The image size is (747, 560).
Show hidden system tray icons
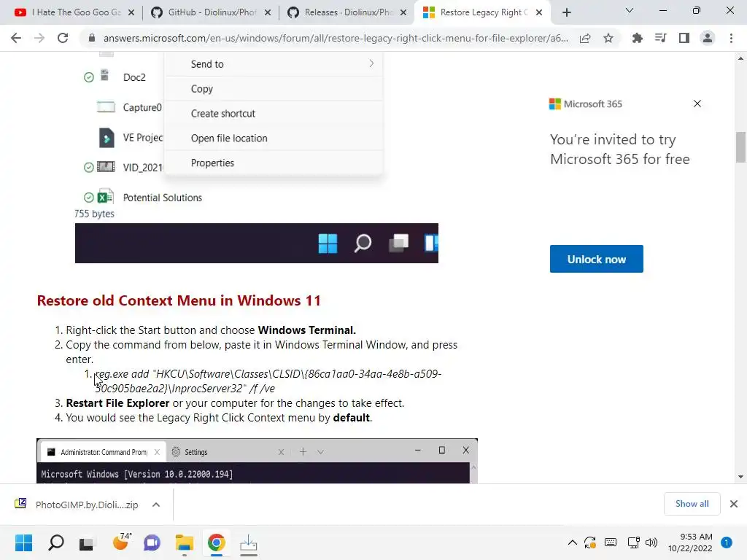tap(573, 542)
